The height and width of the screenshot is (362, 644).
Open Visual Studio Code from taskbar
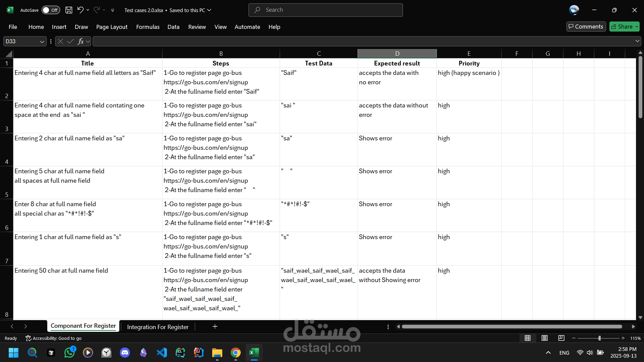tap(162, 353)
